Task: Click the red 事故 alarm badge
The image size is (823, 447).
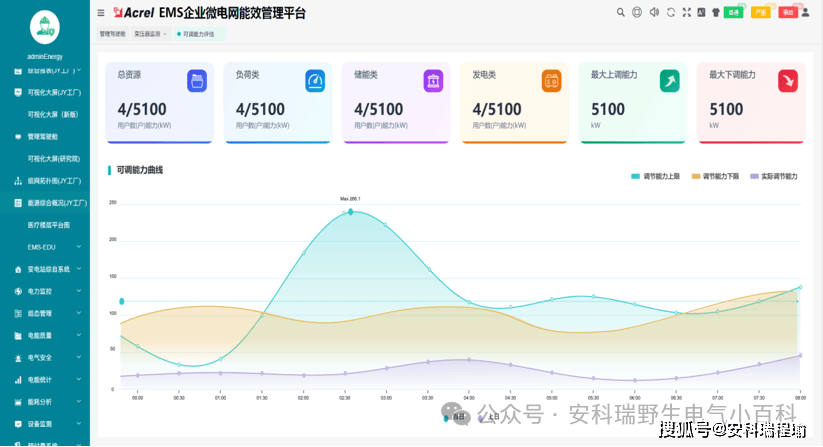Action: coord(788,12)
